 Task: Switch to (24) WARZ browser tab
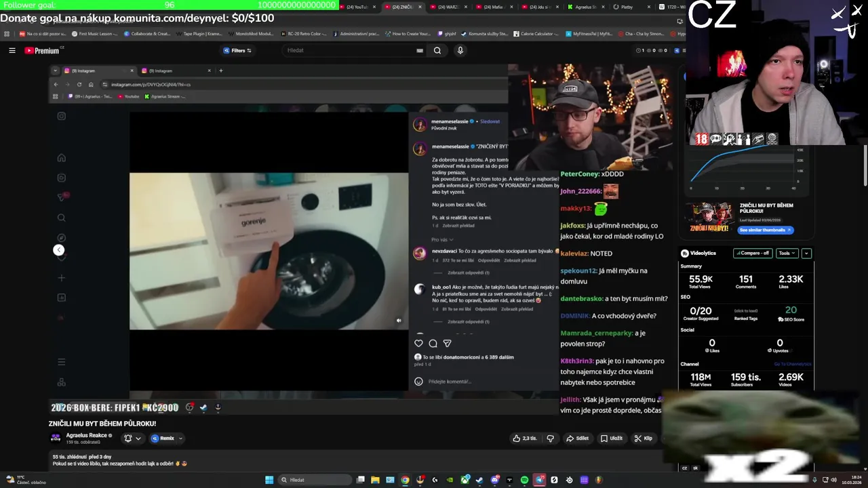click(x=449, y=7)
